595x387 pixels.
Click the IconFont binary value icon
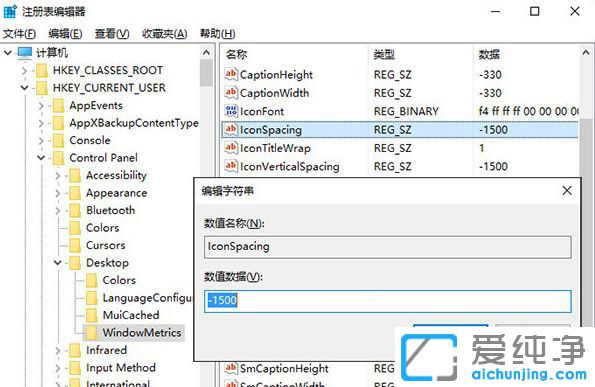(231, 111)
